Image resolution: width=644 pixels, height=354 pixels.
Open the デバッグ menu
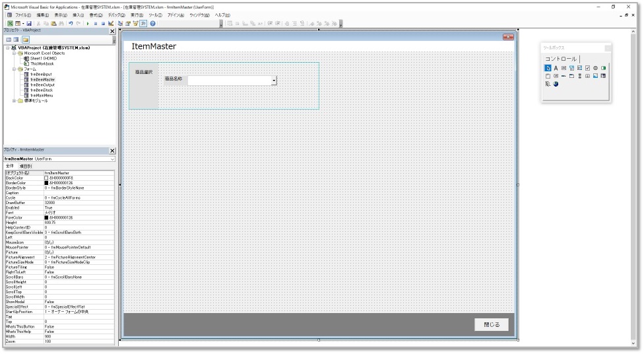[x=116, y=15]
